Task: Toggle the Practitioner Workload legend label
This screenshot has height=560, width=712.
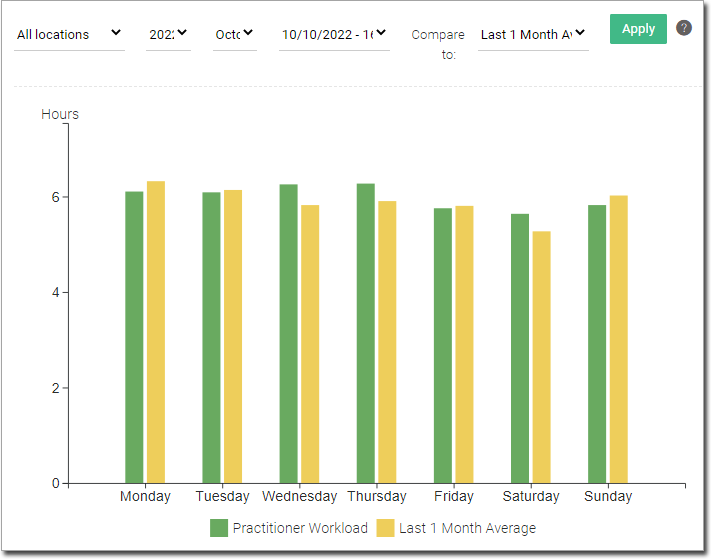Action: click(x=300, y=528)
